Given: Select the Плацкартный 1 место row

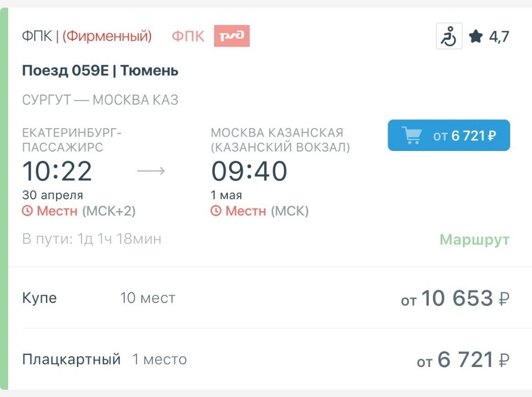Looking at the screenshot, I should click(x=266, y=359).
